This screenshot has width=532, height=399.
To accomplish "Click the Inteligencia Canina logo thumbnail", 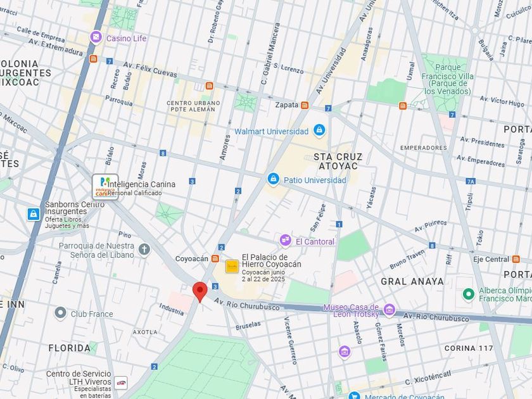I will click(x=106, y=187).
